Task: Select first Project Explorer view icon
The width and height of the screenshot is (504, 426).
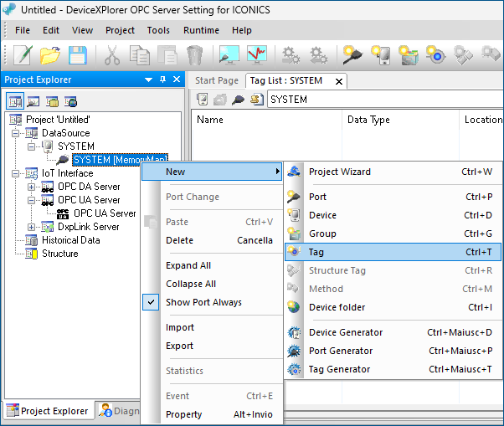Action: coord(15,101)
